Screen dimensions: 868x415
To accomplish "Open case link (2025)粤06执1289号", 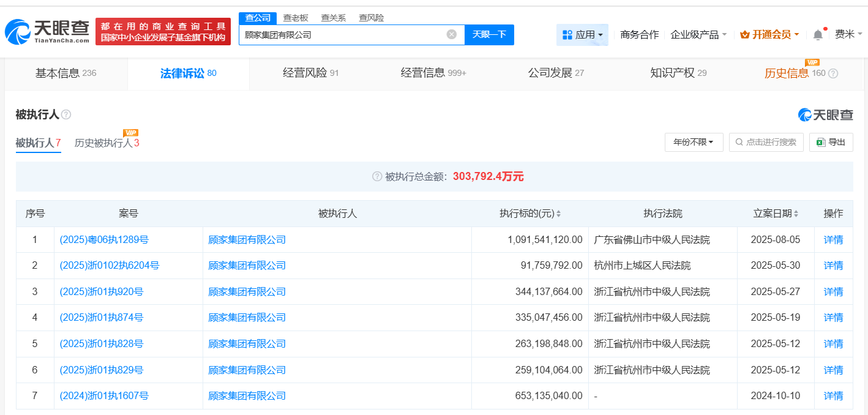I will pos(104,240).
